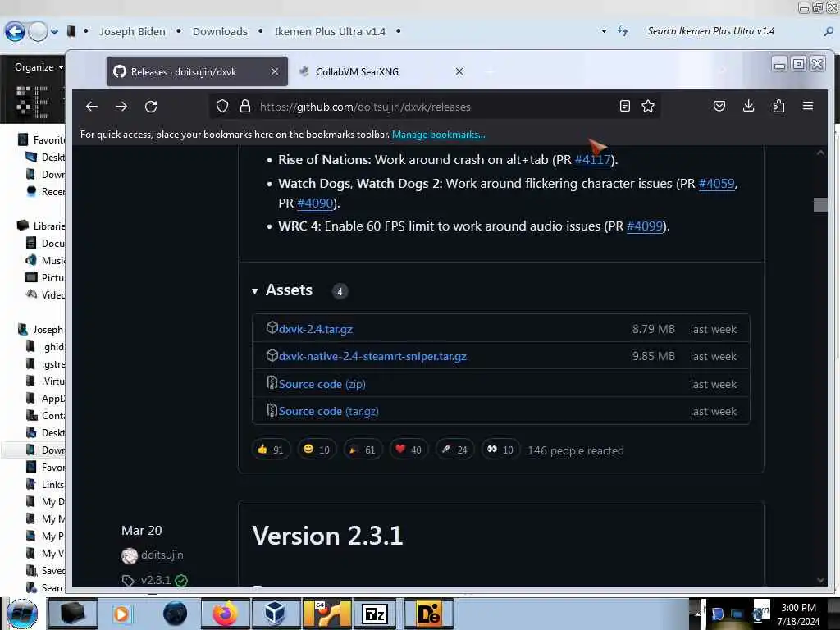
Task: Open v2.3.1 tag link
Action: 156,580
